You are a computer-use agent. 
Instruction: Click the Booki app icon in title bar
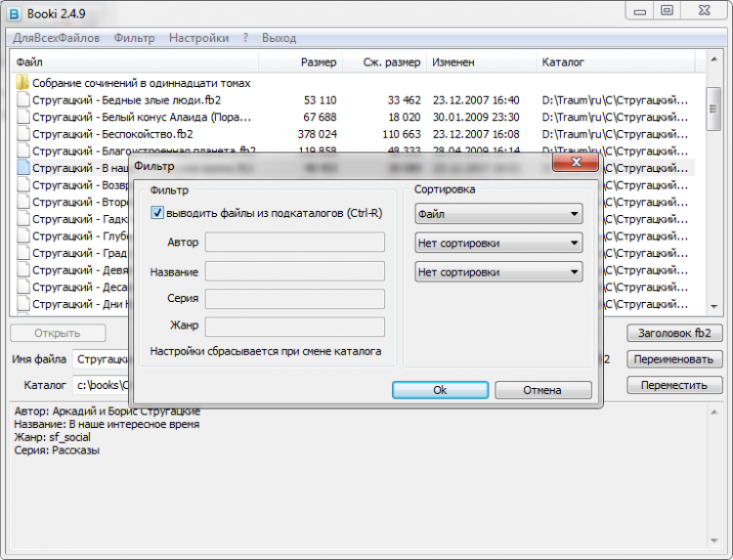(x=14, y=14)
